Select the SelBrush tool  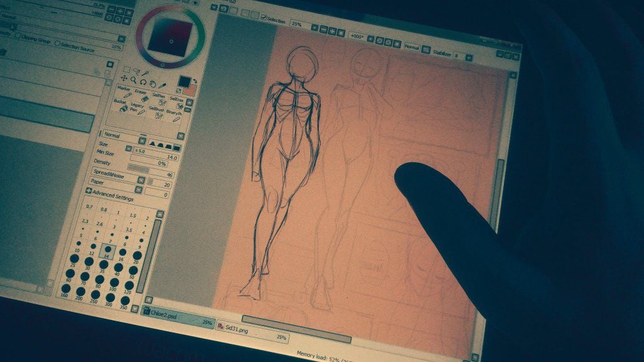(x=158, y=115)
